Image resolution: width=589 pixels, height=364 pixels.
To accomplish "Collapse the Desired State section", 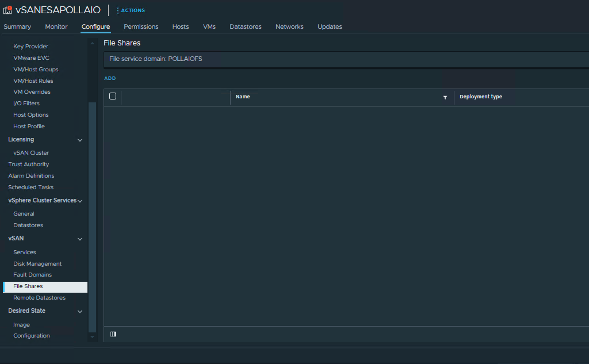I will click(79, 312).
